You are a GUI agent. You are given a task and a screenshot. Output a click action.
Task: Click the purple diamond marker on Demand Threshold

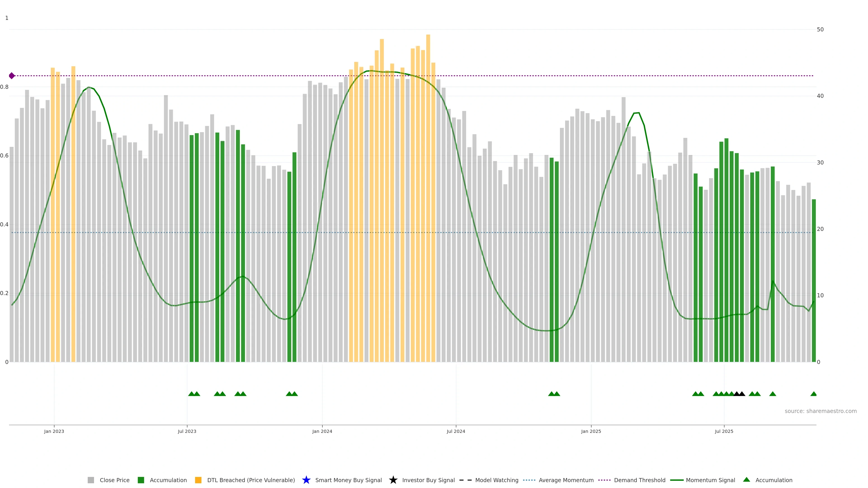12,76
